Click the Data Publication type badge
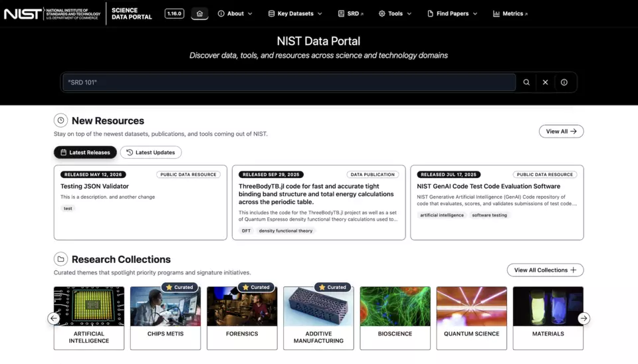638x364 pixels. tap(373, 175)
